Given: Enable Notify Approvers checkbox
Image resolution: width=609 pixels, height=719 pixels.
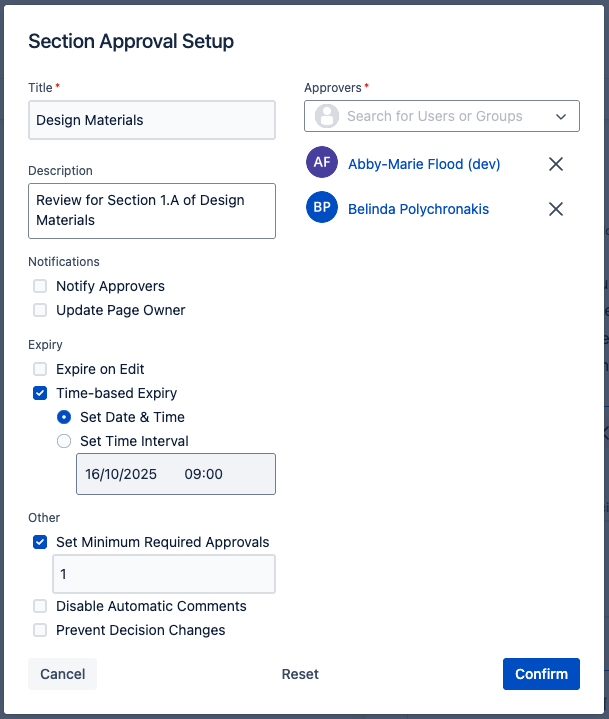Looking at the screenshot, I should 40,286.
